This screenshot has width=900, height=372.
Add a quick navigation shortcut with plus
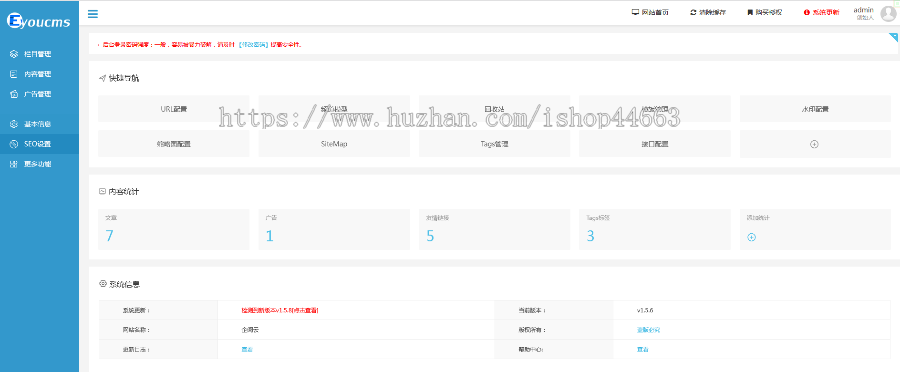(814, 144)
